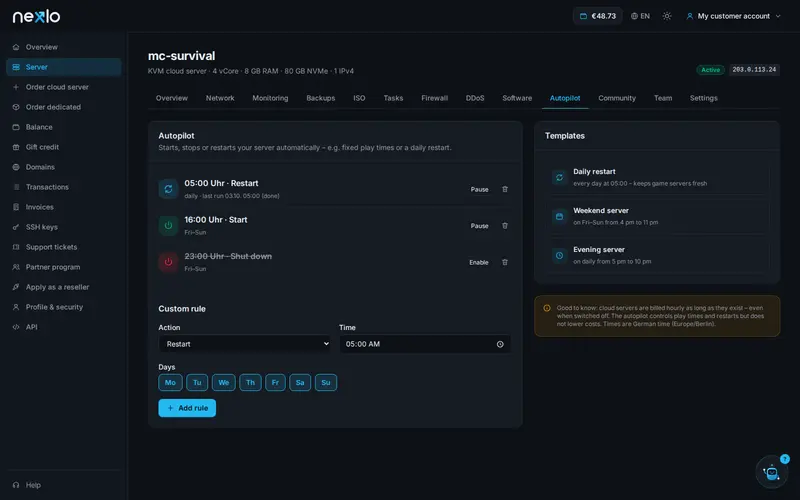Viewport: 800px width, 500px height.
Task: Open the Software tab
Action: pos(517,98)
